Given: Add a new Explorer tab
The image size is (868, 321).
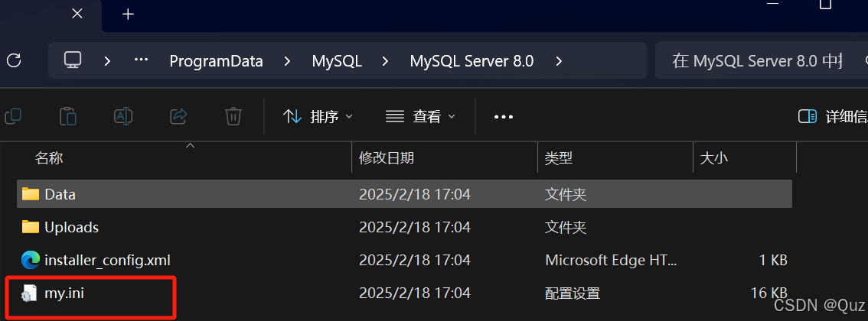Looking at the screenshot, I should pos(128,14).
